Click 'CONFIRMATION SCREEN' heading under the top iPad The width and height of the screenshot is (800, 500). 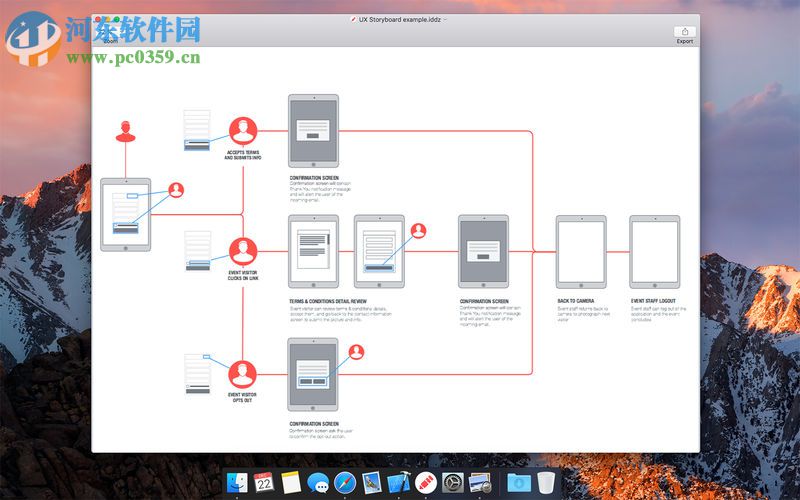pos(314,178)
